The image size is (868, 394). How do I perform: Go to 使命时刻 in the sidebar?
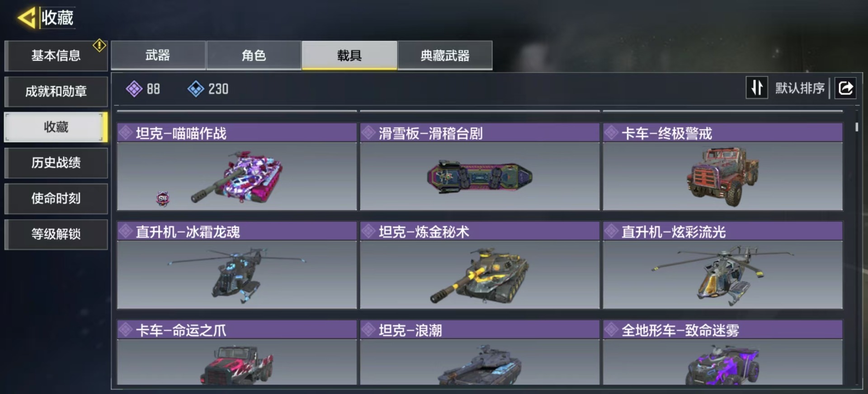click(x=56, y=198)
